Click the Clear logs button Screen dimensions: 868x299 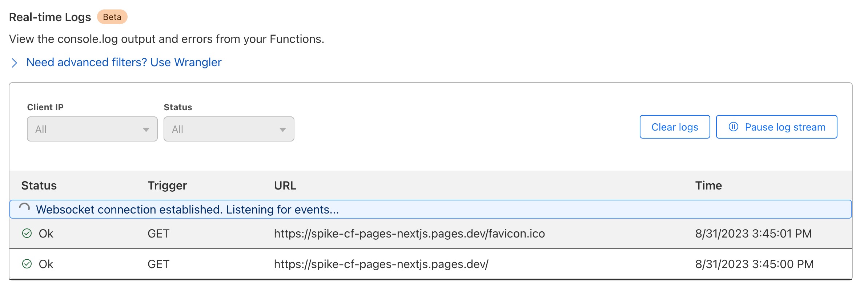tap(675, 127)
